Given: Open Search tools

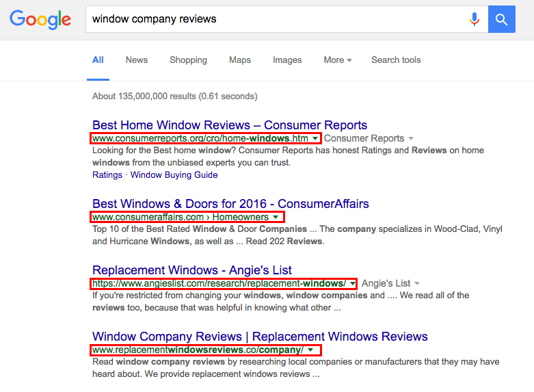Looking at the screenshot, I should click(x=396, y=60).
